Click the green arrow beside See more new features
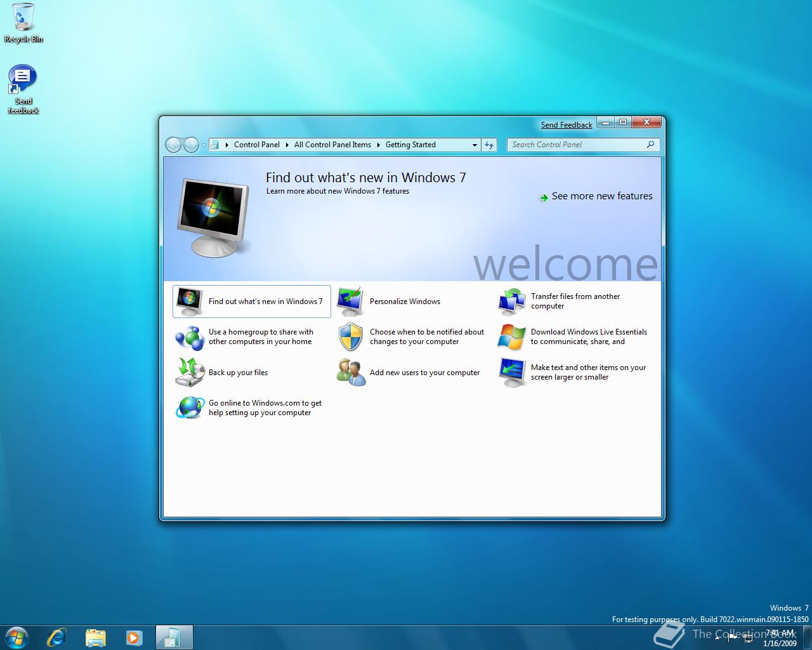 (x=544, y=197)
